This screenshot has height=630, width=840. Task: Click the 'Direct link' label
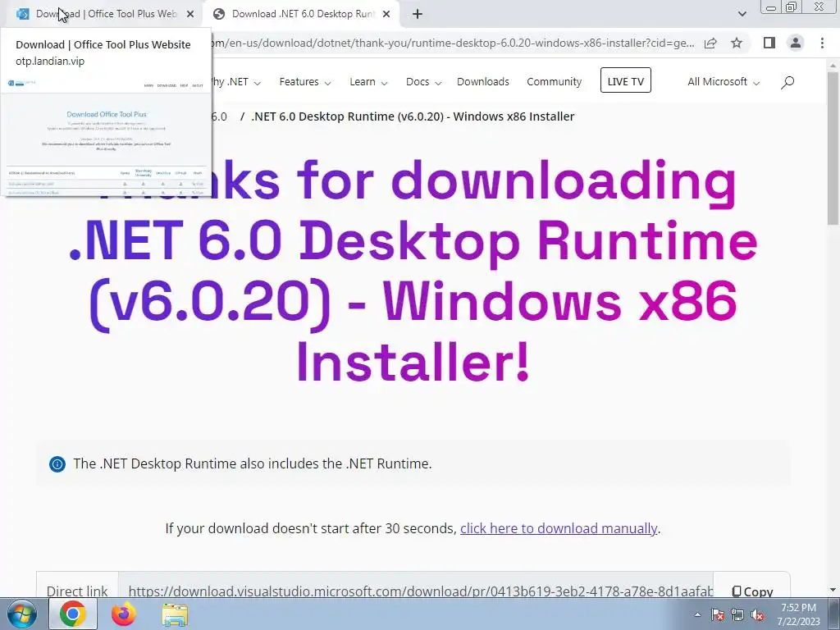click(77, 591)
